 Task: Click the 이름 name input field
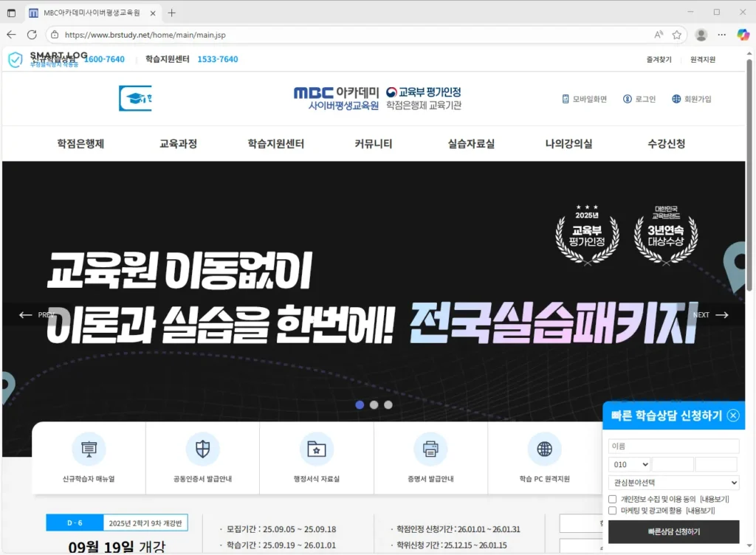click(673, 446)
